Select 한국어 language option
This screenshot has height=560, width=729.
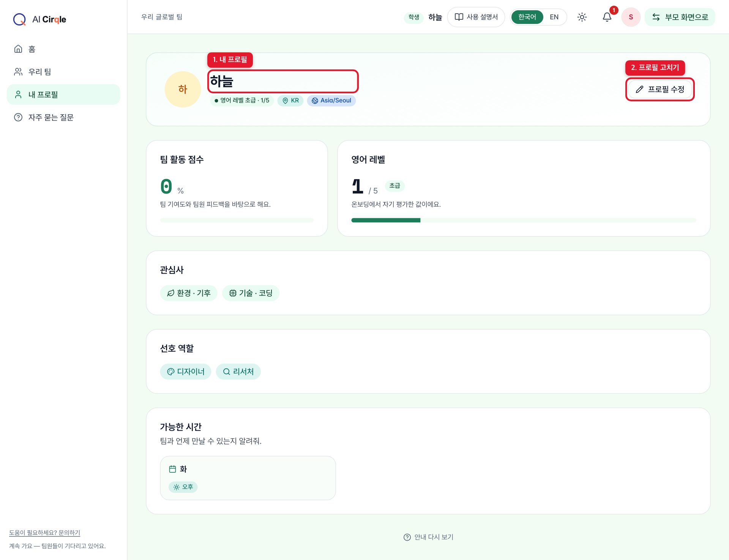pos(527,17)
